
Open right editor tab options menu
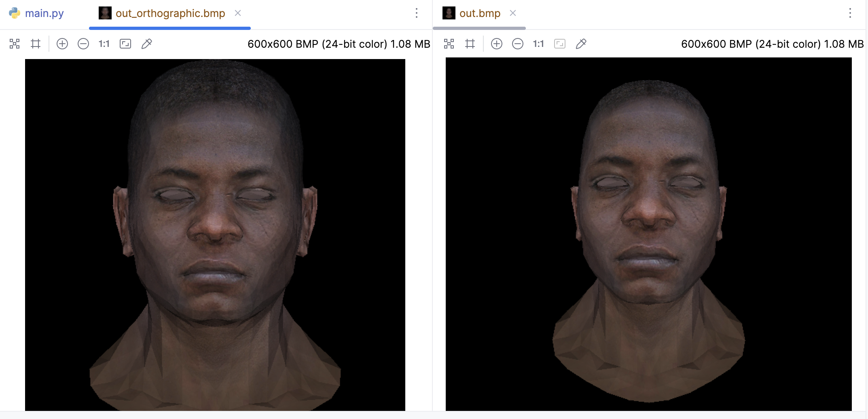(x=850, y=13)
